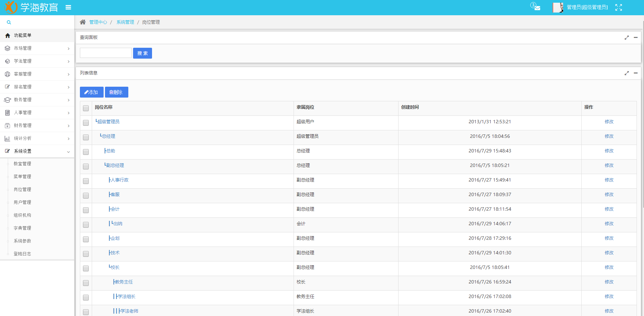Viewport: 644px width, 316px height.
Task: Open 用户管理 in the sidebar submenu
Action: [22, 202]
